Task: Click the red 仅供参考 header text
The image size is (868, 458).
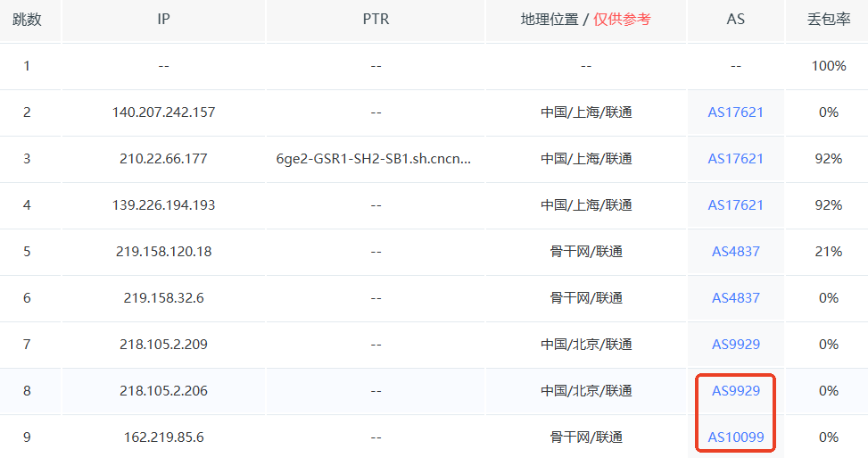Action: (622, 20)
